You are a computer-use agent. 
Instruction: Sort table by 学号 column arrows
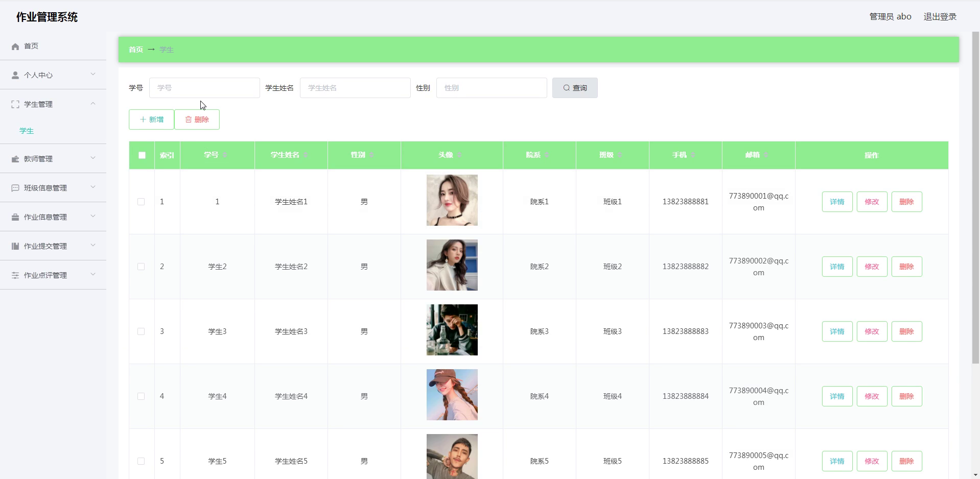click(x=225, y=155)
